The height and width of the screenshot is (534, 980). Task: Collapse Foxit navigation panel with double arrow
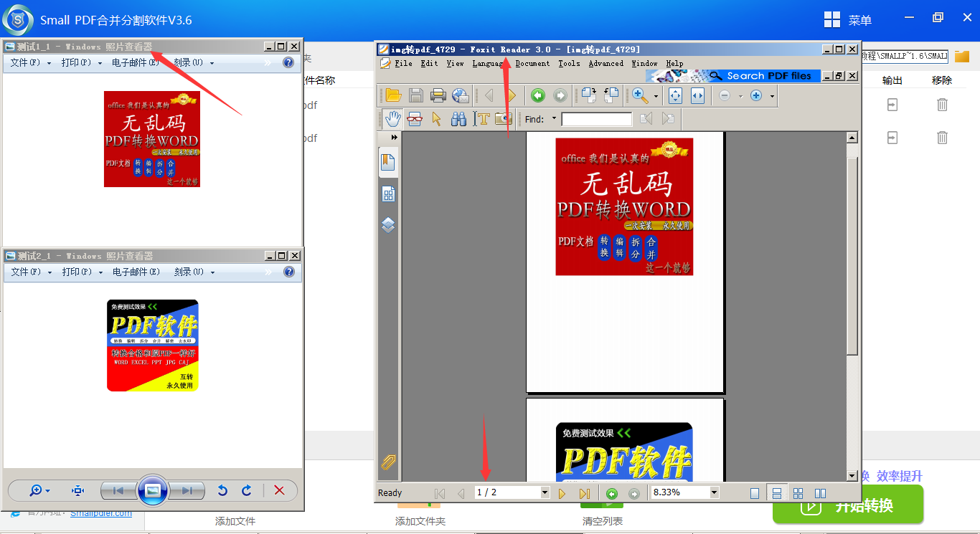(x=394, y=137)
